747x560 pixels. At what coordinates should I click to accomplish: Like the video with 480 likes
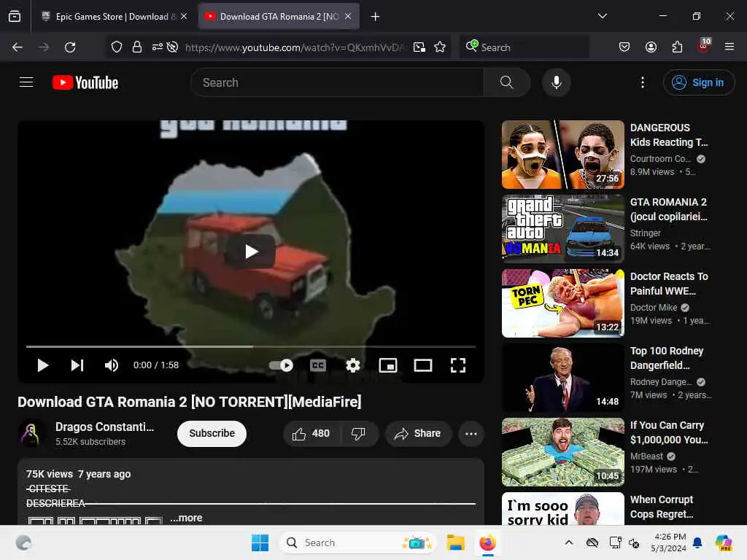pyautogui.click(x=311, y=433)
